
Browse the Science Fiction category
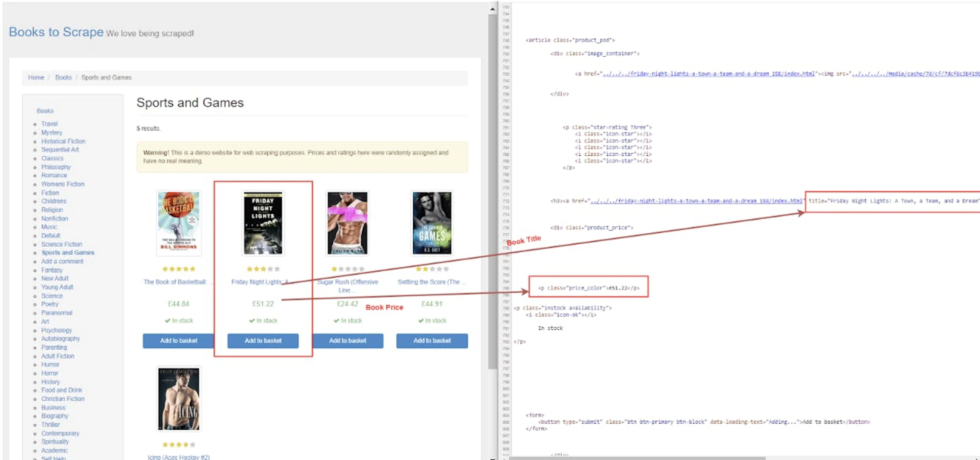pos(62,245)
